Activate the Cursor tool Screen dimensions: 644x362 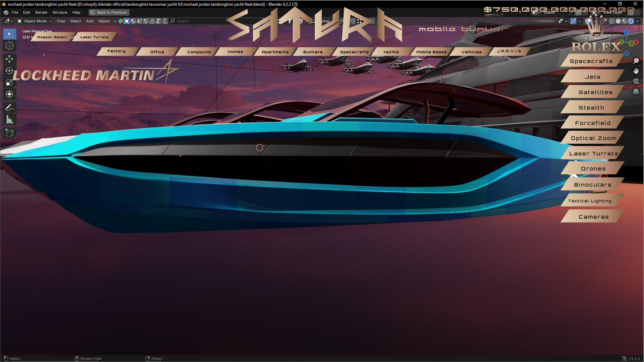click(x=9, y=45)
